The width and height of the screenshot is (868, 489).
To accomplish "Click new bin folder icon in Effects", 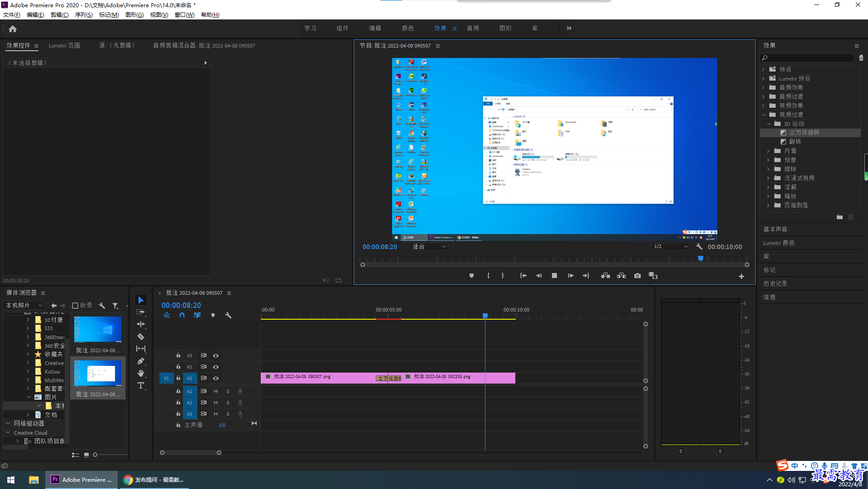I will 839,217.
